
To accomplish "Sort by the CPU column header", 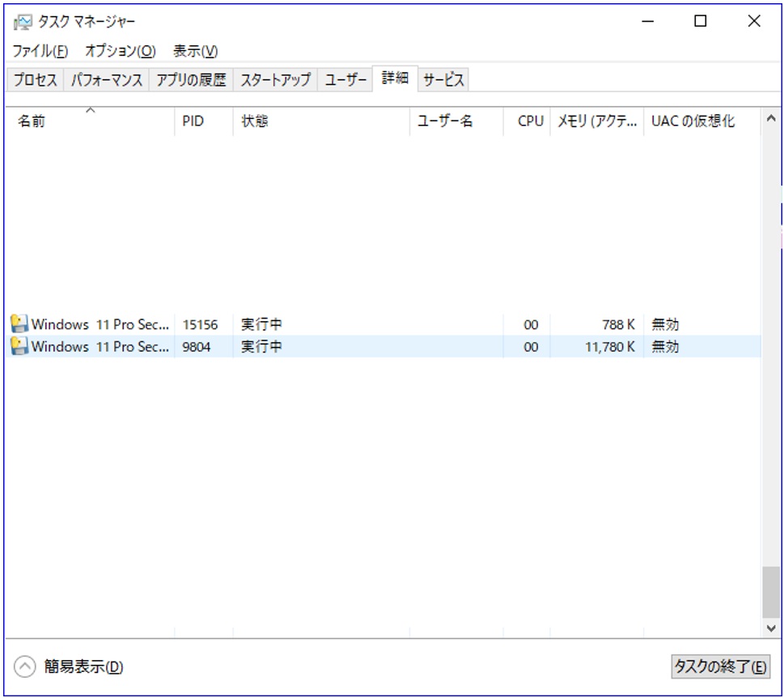I will (x=527, y=121).
